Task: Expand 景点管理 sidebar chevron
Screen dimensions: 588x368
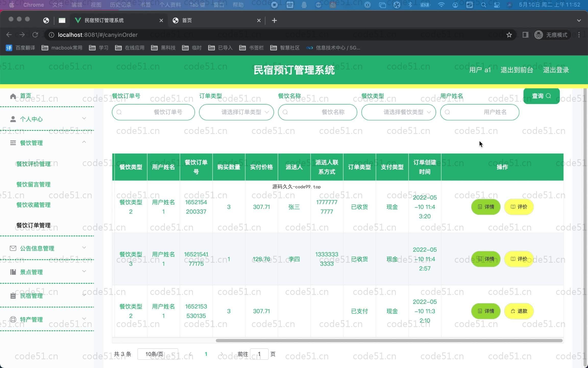Action: [84, 271]
